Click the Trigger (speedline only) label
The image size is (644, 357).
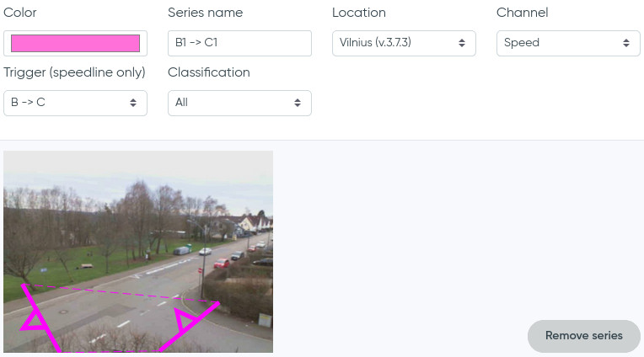point(74,72)
